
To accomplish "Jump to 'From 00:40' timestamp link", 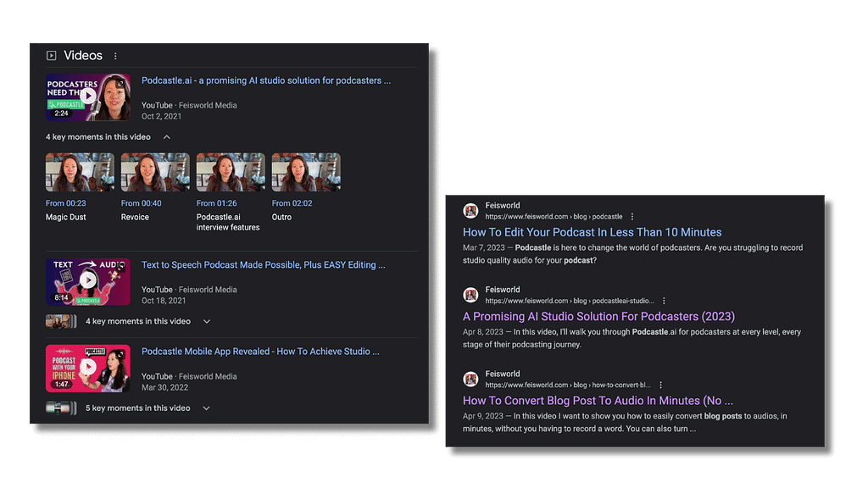I will point(142,203).
